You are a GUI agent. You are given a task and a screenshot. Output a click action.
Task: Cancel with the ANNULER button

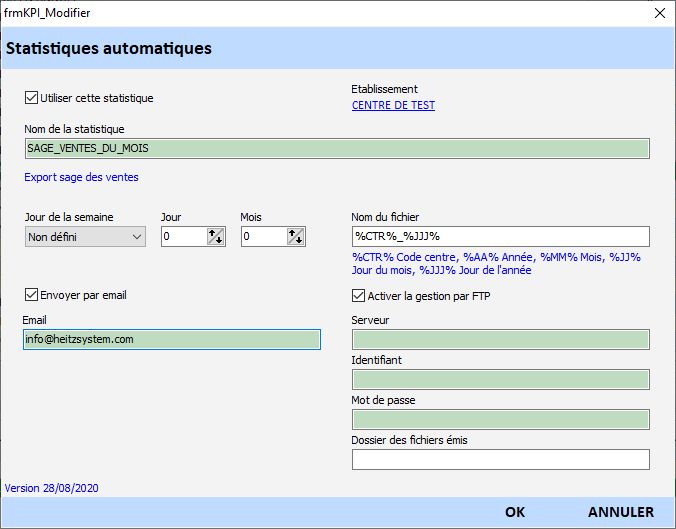click(621, 512)
